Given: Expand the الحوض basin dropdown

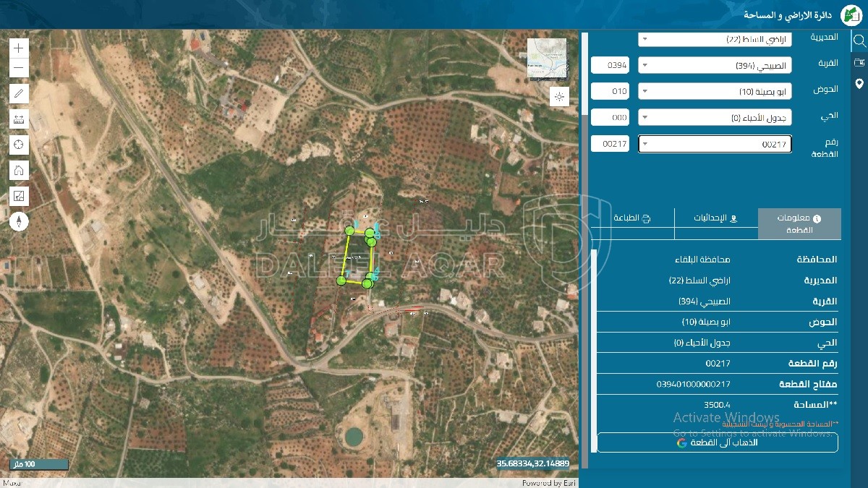Looking at the screenshot, I should [x=715, y=92].
